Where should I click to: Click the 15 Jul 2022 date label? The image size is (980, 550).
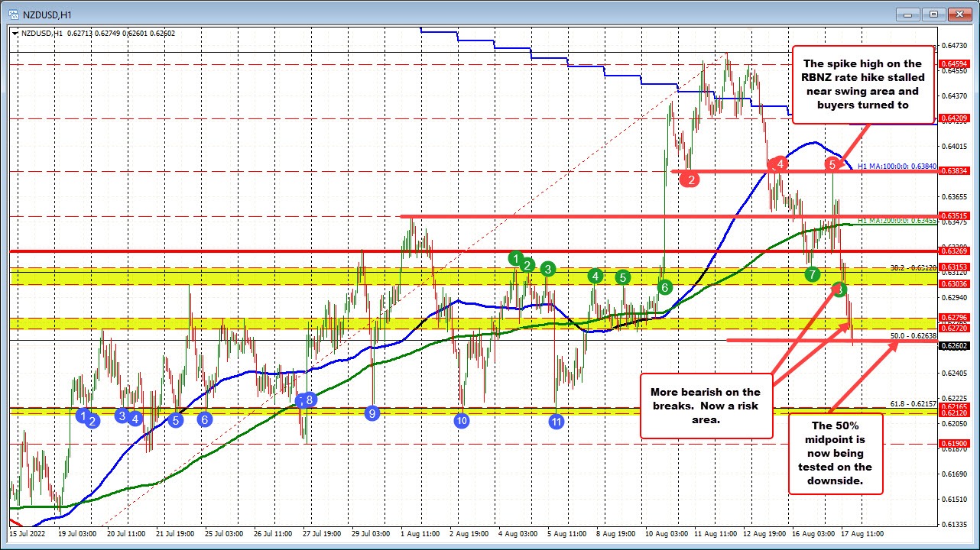pyautogui.click(x=28, y=532)
